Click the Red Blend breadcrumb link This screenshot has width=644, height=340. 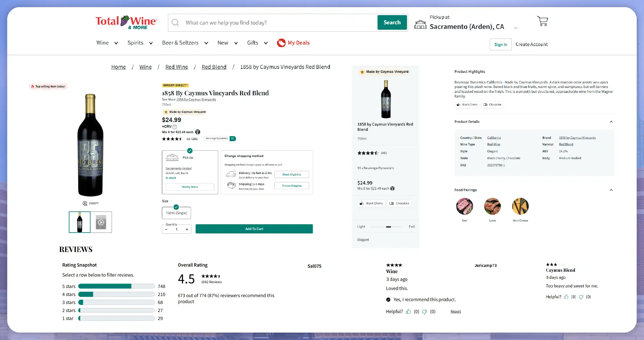(214, 67)
